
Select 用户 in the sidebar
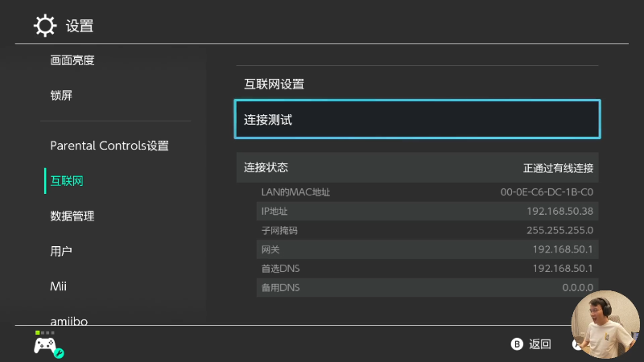pyautogui.click(x=61, y=251)
